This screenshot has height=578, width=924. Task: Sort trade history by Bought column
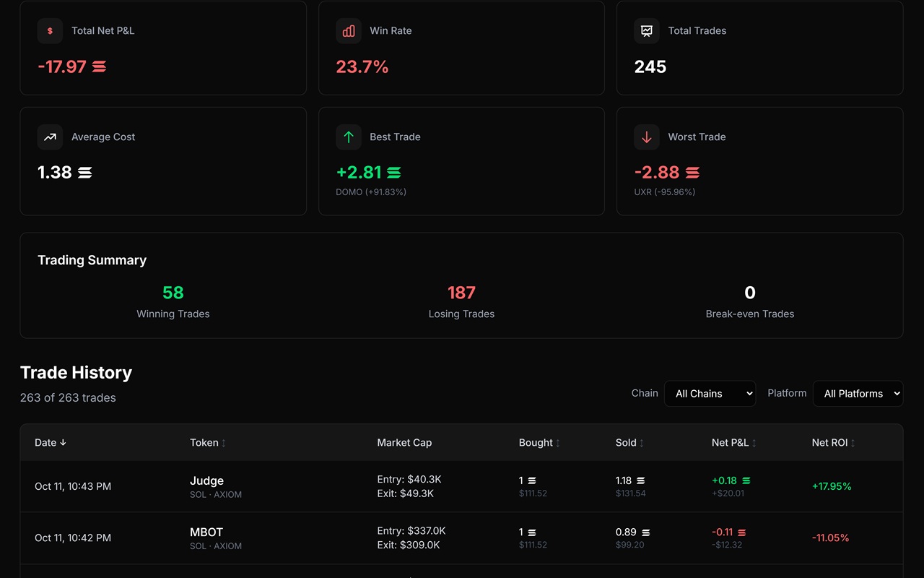(x=540, y=443)
